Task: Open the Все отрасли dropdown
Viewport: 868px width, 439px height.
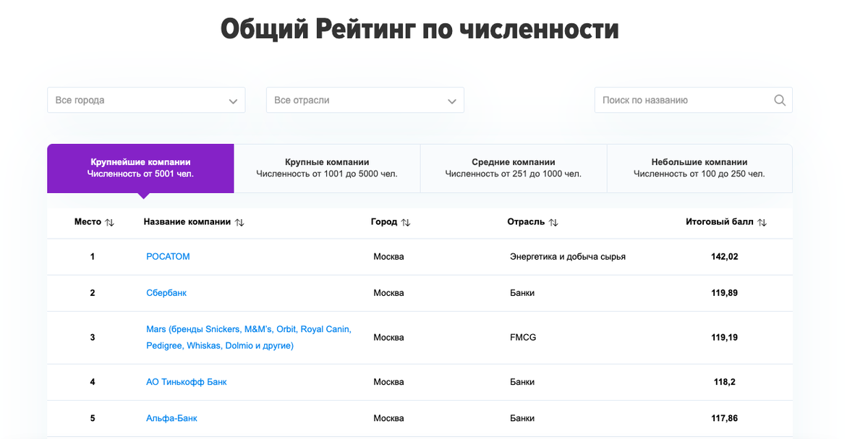Action: click(x=365, y=101)
